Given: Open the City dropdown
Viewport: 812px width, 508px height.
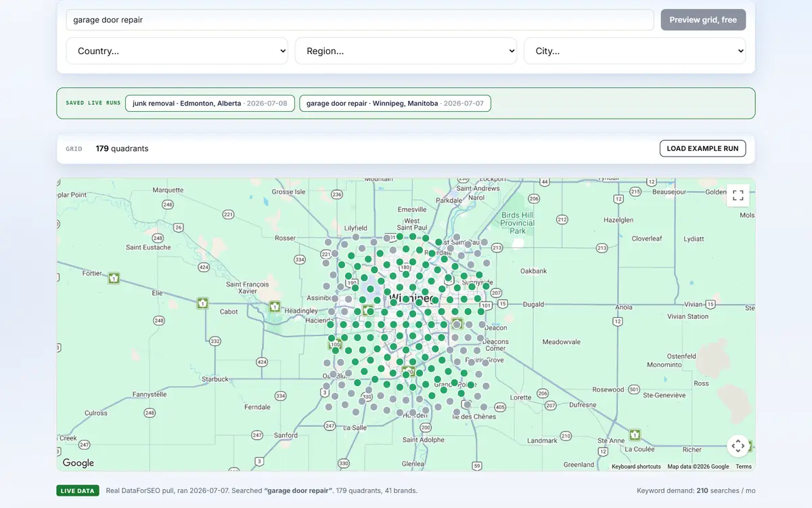Looking at the screenshot, I should [x=635, y=51].
